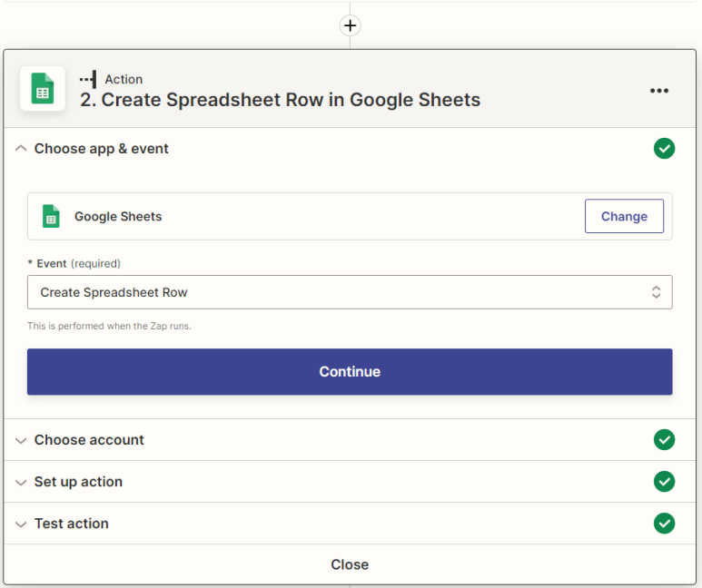Click the plus add-step button

(x=350, y=25)
